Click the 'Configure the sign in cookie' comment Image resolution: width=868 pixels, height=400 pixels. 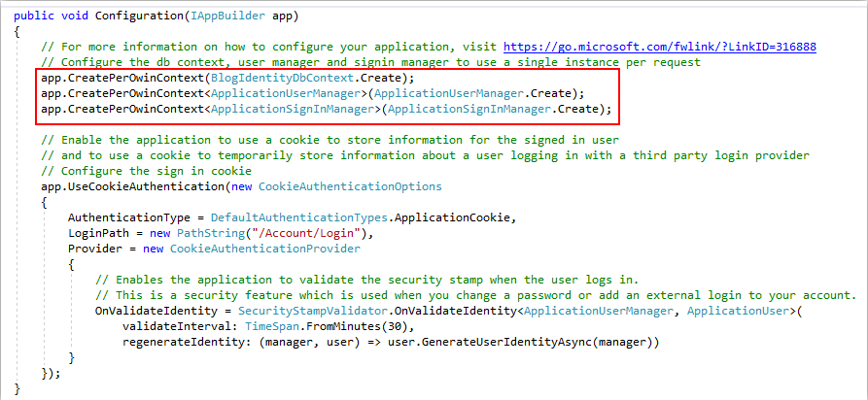(146, 171)
